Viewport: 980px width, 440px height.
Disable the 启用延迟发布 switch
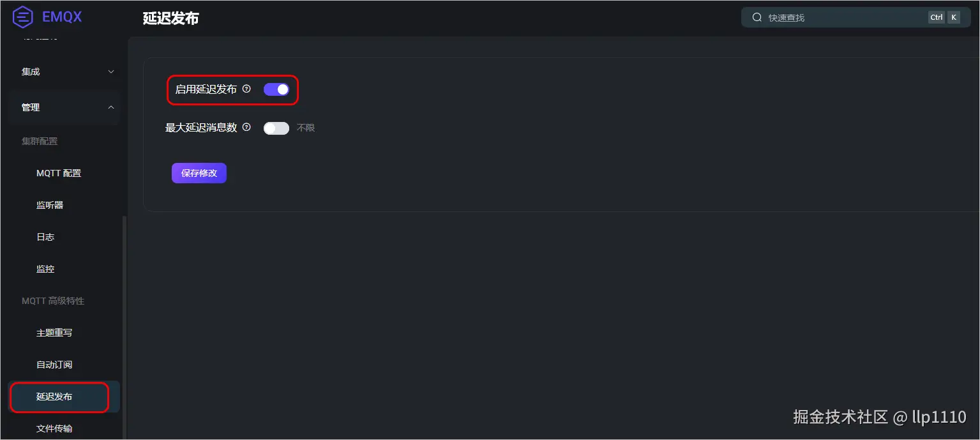coord(276,89)
